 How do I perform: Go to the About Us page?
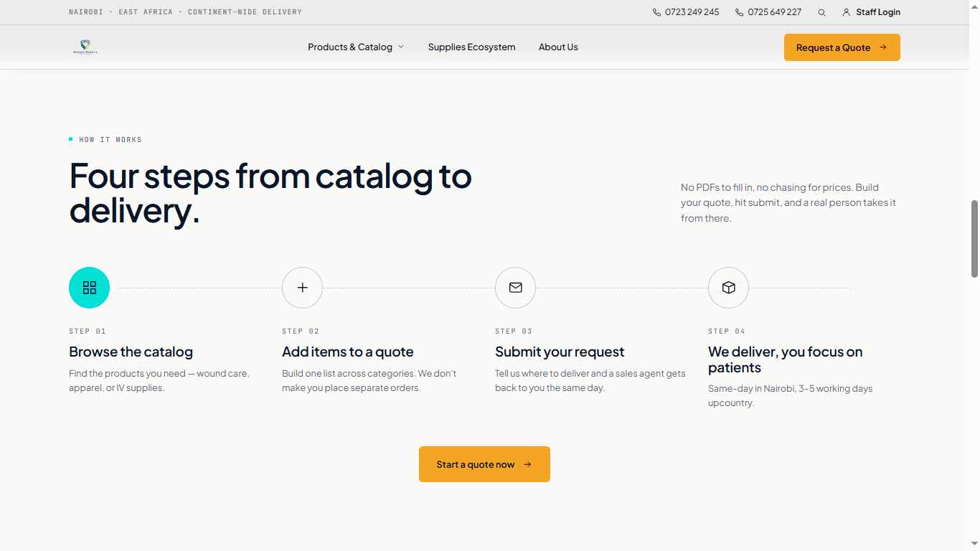click(558, 47)
